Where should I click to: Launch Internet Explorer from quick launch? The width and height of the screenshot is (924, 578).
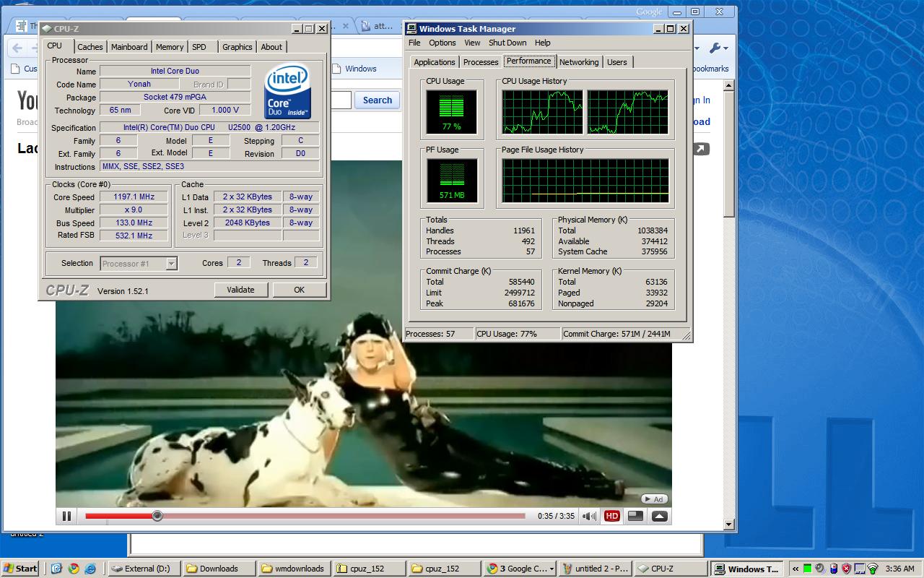(90, 569)
